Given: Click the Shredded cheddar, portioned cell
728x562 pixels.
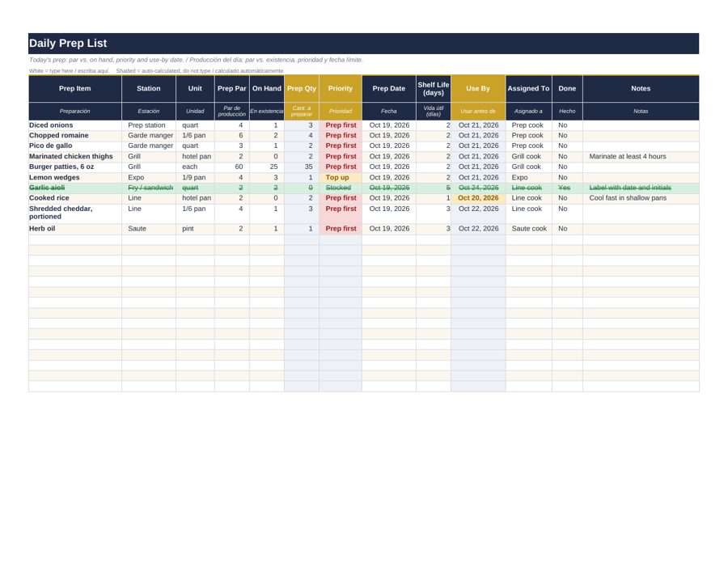Looking at the screenshot, I should coord(74,213).
